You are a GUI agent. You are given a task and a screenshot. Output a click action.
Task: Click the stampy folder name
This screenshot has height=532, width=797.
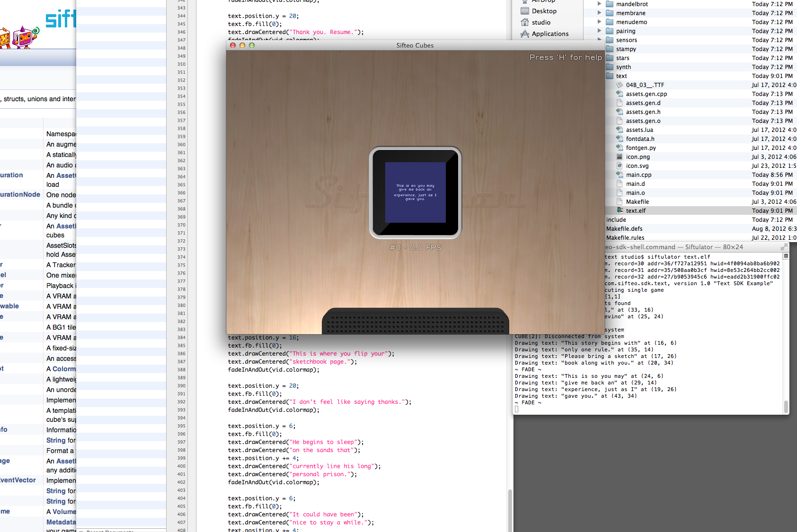point(626,49)
